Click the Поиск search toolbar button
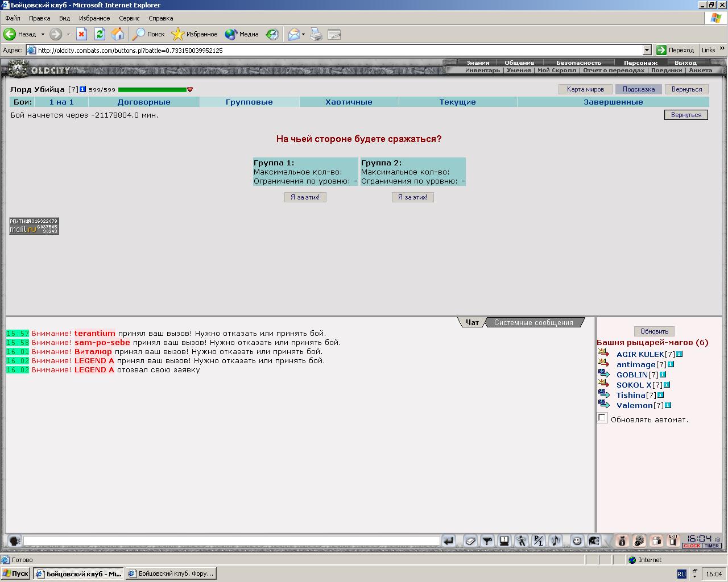The height and width of the screenshot is (582, 728). click(x=148, y=34)
